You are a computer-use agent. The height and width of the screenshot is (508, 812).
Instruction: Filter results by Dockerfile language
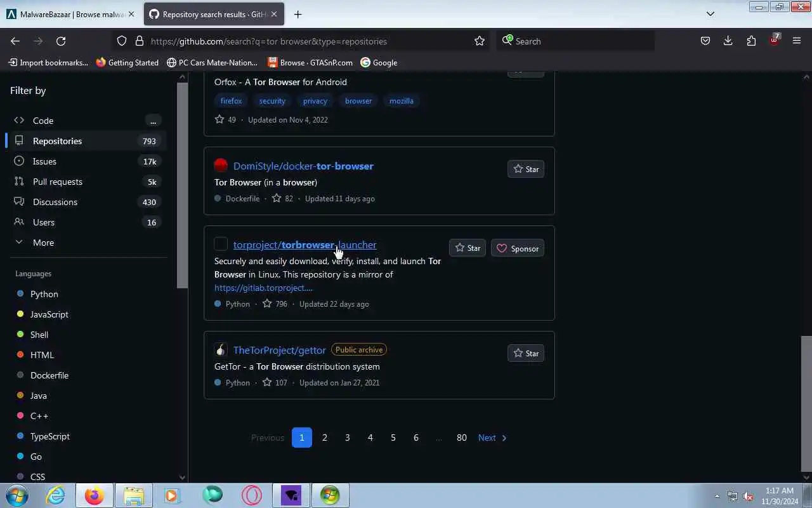pos(49,375)
